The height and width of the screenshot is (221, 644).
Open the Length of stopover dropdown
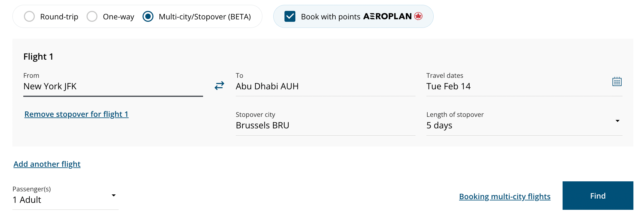(618, 121)
